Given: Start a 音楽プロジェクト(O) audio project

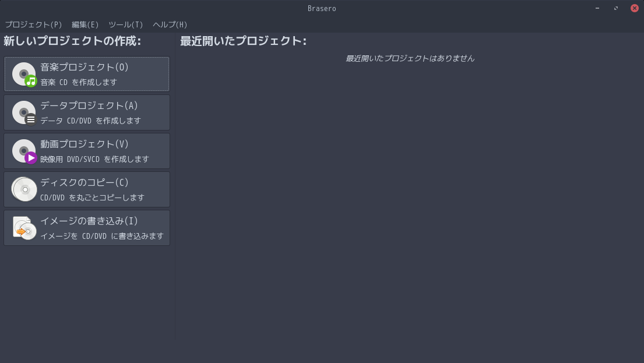Looking at the screenshot, I should 87,74.
